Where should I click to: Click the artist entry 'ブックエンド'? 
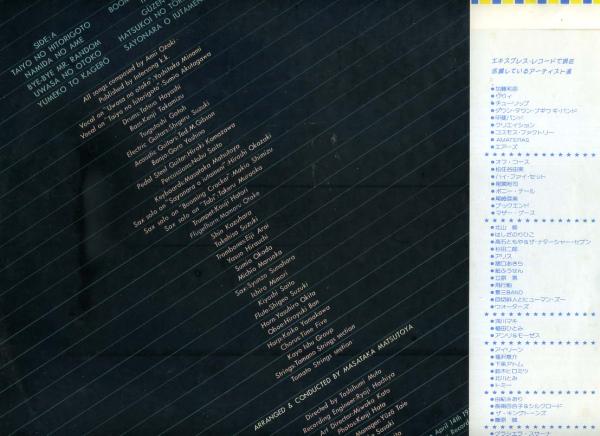(512, 205)
